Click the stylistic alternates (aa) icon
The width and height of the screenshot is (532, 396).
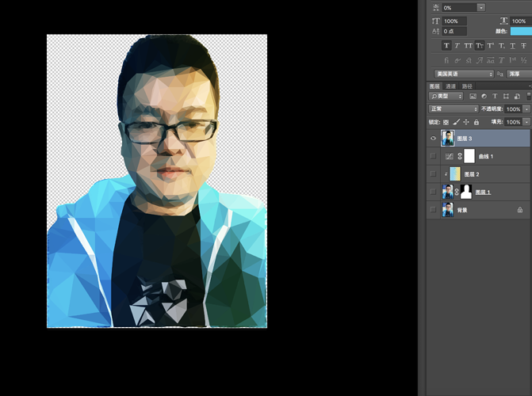click(491, 60)
